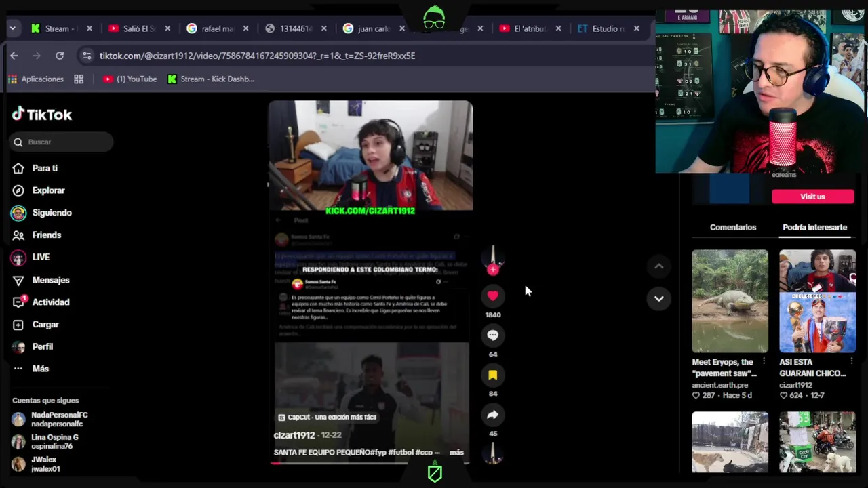Click the video progress bar
This screenshot has width=868, height=488.
370,464
